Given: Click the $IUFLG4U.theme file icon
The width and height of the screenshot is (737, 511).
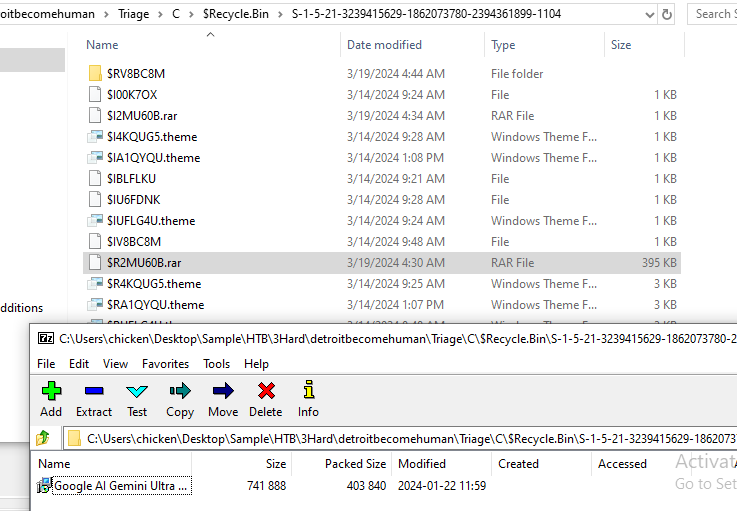Looking at the screenshot, I should click(x=95, y=220).
